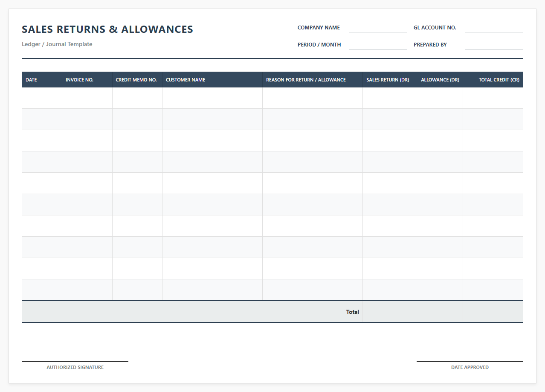Click the COMPANY NAME label
Viewport: 545px width, 392px height.
[x=319, y=28]
